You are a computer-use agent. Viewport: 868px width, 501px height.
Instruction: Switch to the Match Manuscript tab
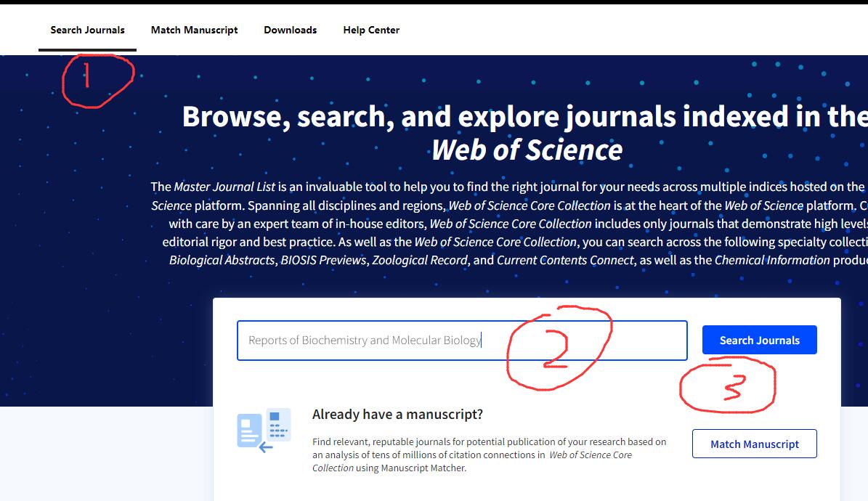[x=195, y=30]
